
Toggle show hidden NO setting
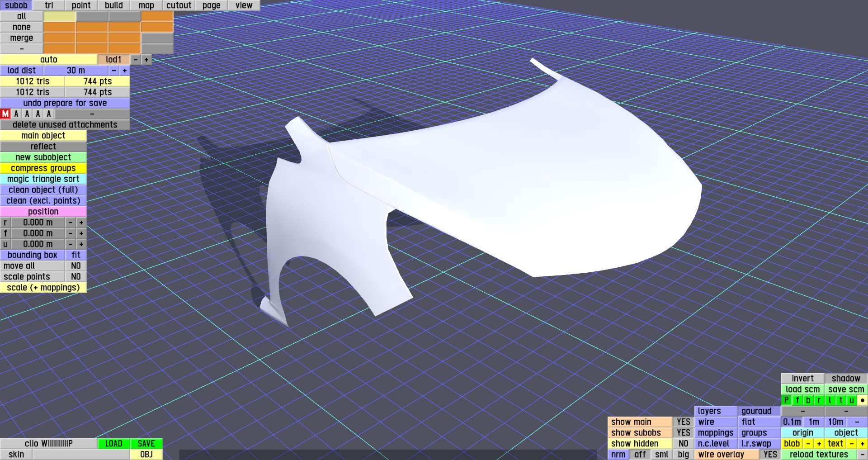point(683,444)
